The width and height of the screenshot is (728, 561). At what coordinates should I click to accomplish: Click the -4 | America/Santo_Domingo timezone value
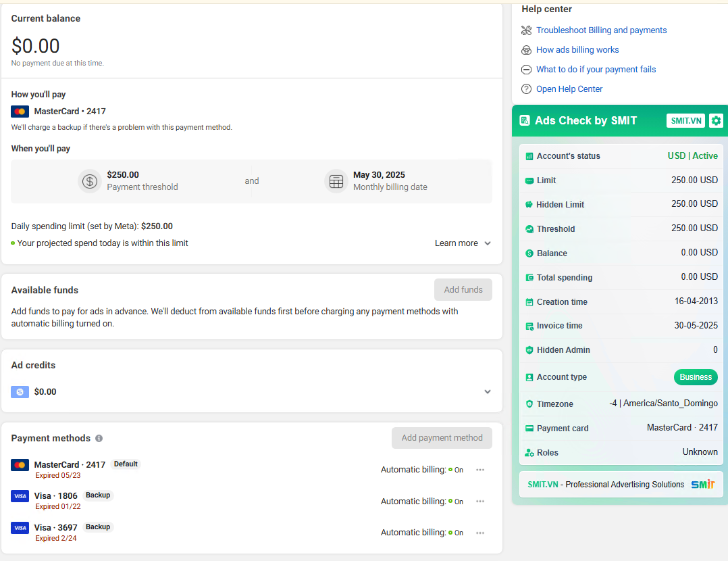click(x=663, y=403)
